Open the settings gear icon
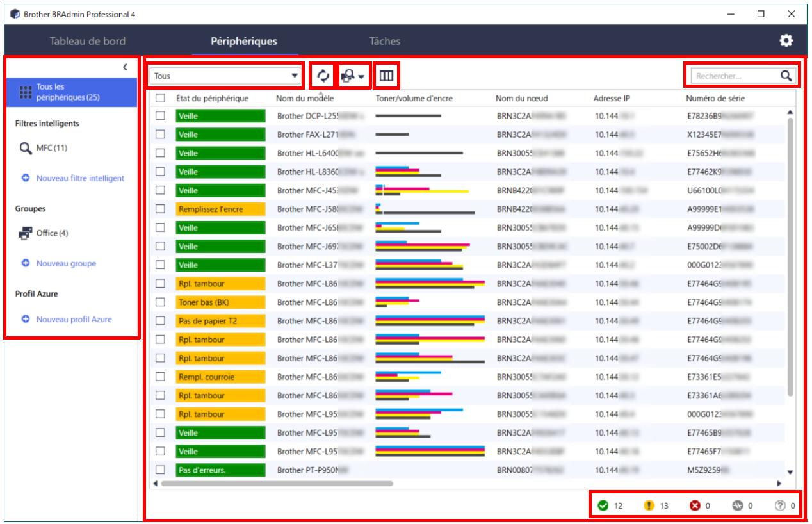This screenshot has width=812, height=524. 786,40
